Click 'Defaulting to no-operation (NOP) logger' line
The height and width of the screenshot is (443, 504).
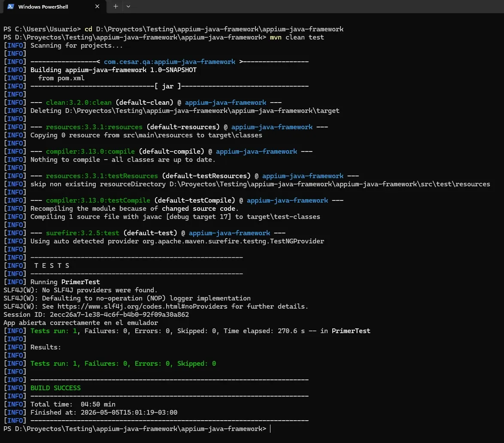pyautogui.click(x=127, y=298)
